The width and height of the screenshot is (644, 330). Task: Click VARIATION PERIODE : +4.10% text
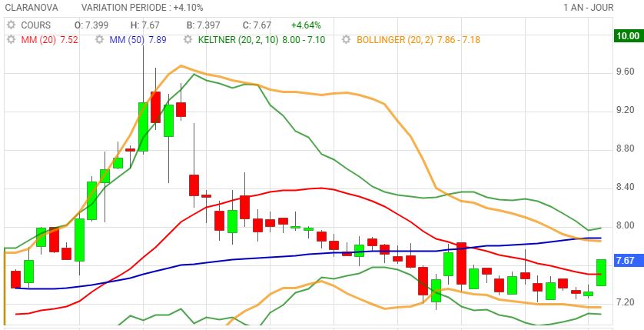coord(142,8)
